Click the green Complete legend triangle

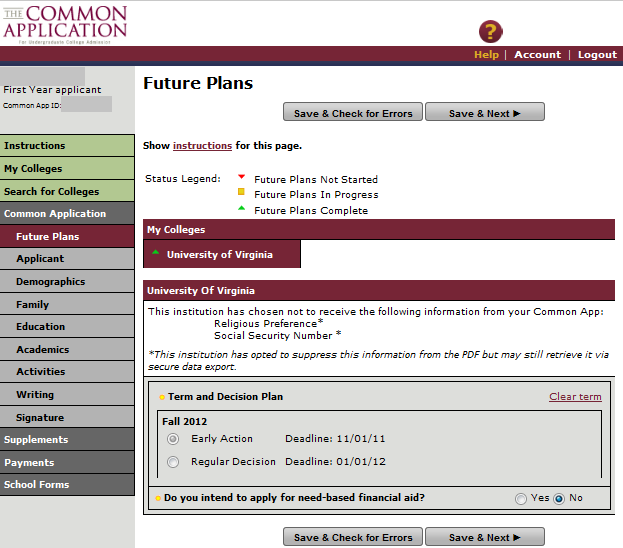[x=241, y=208]
